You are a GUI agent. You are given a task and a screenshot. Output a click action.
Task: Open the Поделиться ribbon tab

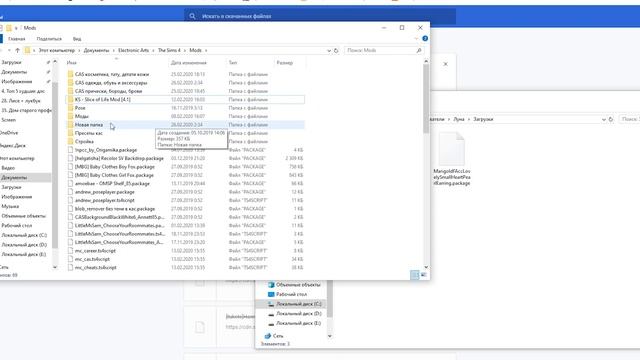[x=49, y=39]
